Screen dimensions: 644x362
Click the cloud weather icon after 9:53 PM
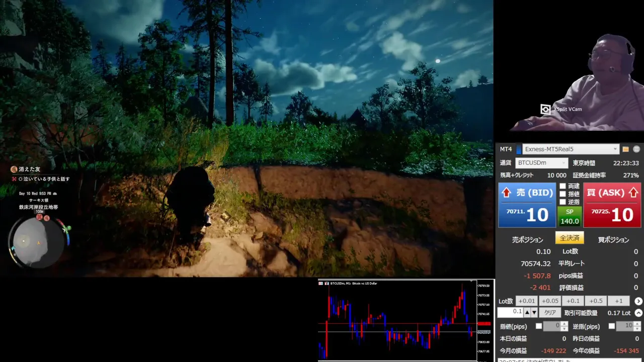pyautogui.click(x=54, y=194)
